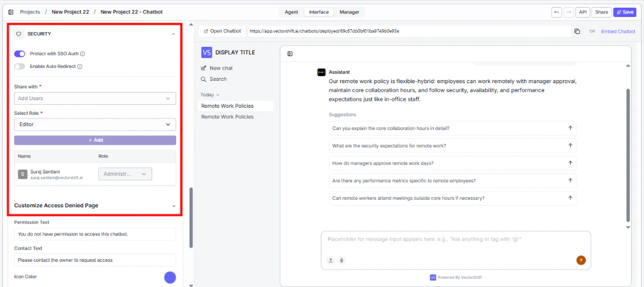Select the highlighted Remote Work Policies chat
Image resolution: width=644 pixels, height=287 pixels.
pyautogui.click(x=235, y=106)
